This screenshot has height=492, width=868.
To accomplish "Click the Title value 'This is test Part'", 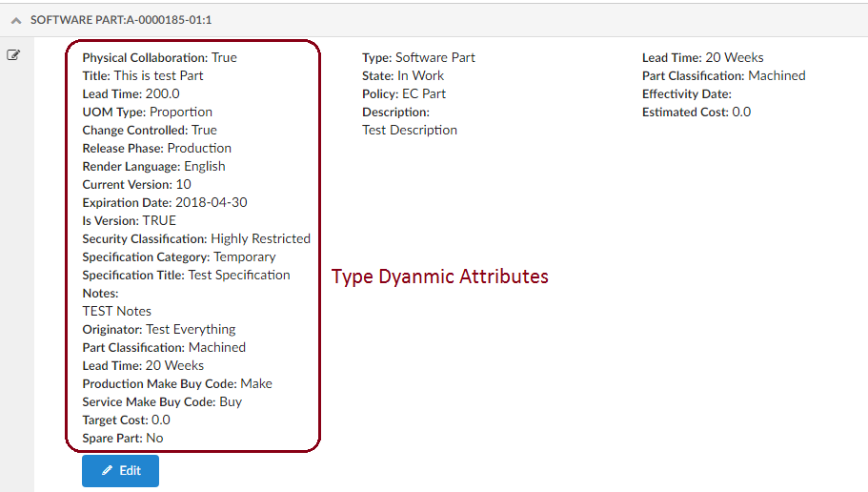I will pyautogui.click(x=158, y=75).
